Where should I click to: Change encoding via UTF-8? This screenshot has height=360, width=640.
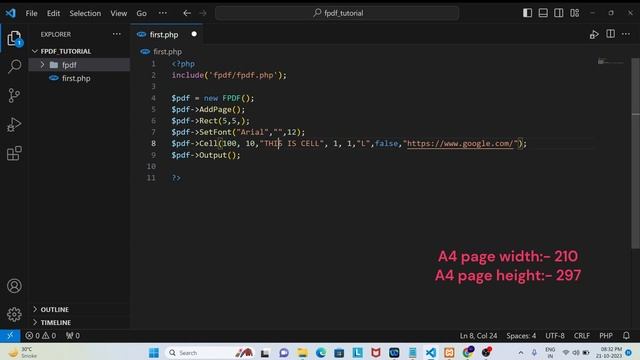[x=555, y=336]
